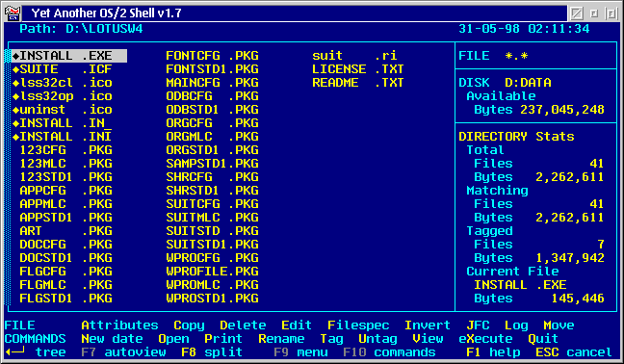
Task: Select 123MLC .PKG in file list
Action: tap(65, 164)
